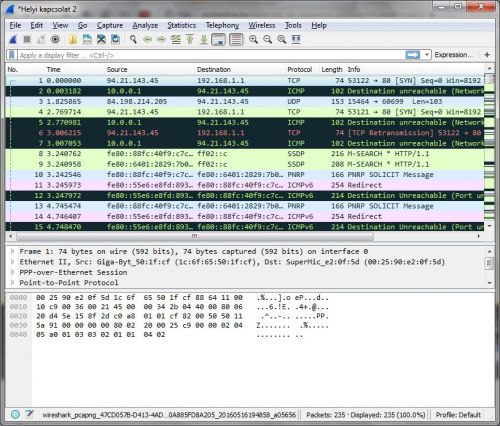This screenshot has width=500, height=426.
Task: Zoom out on packet text
Action: [x=267, y=40]
